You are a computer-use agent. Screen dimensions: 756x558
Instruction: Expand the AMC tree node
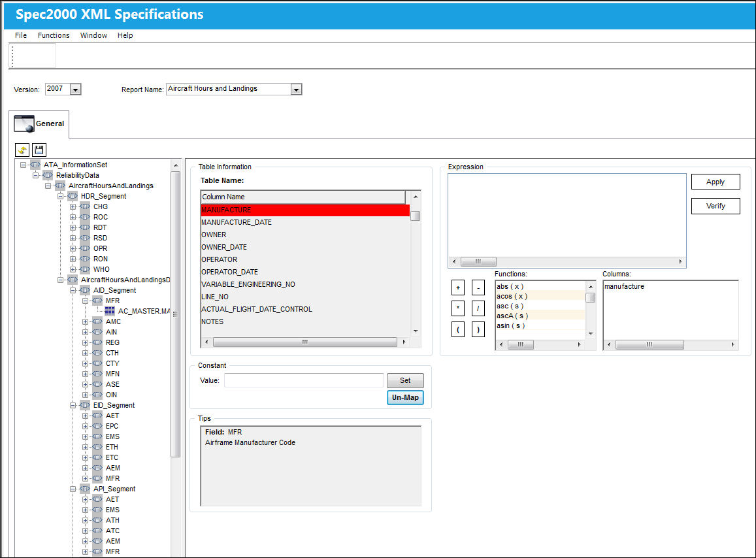(86, 321)
